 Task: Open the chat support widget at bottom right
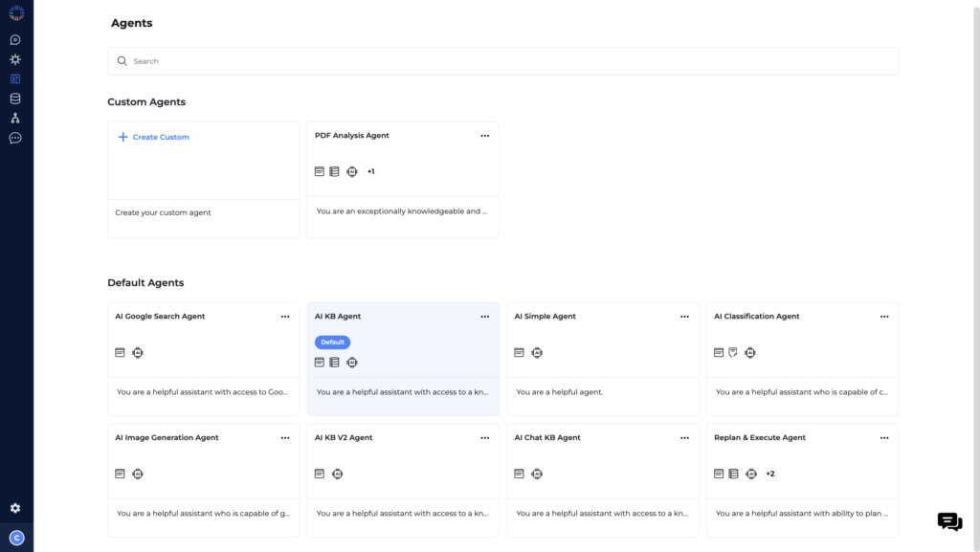point(949,521)
